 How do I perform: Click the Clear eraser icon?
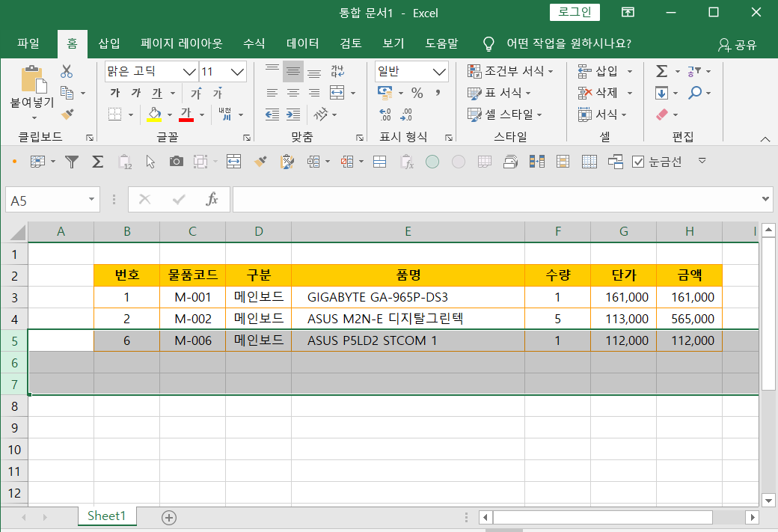coord(662,114)
